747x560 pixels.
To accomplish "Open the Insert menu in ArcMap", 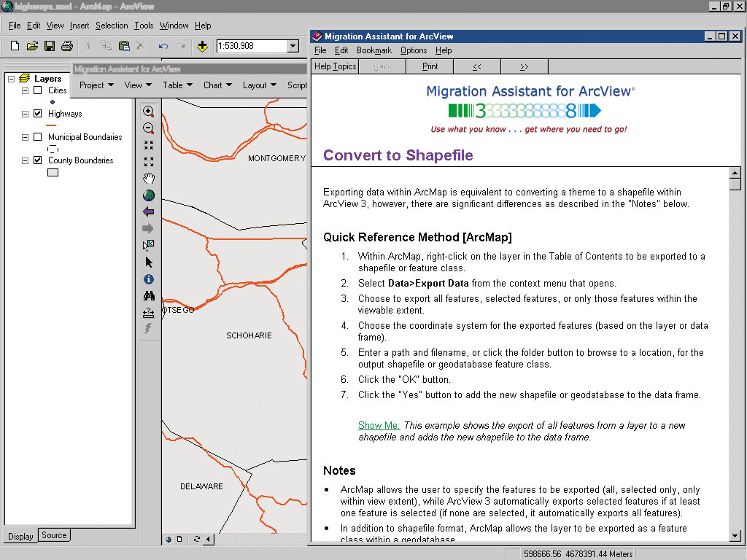I will [x=79, y=26].
